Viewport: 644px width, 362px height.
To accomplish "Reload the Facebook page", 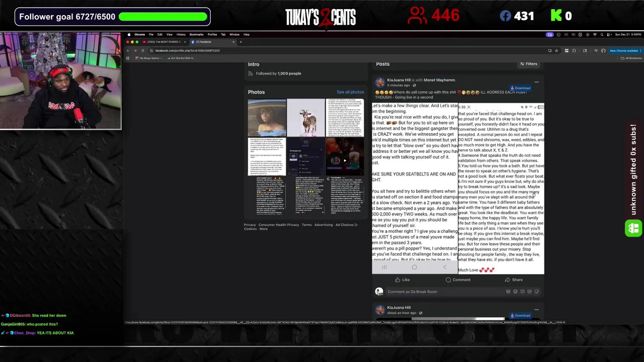I will [142, 50].
